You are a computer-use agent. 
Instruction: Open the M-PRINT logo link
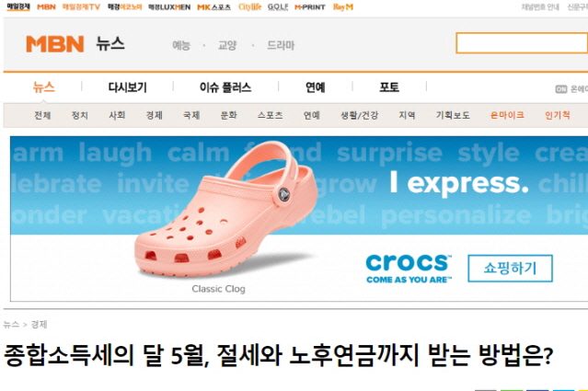(310, 7)
